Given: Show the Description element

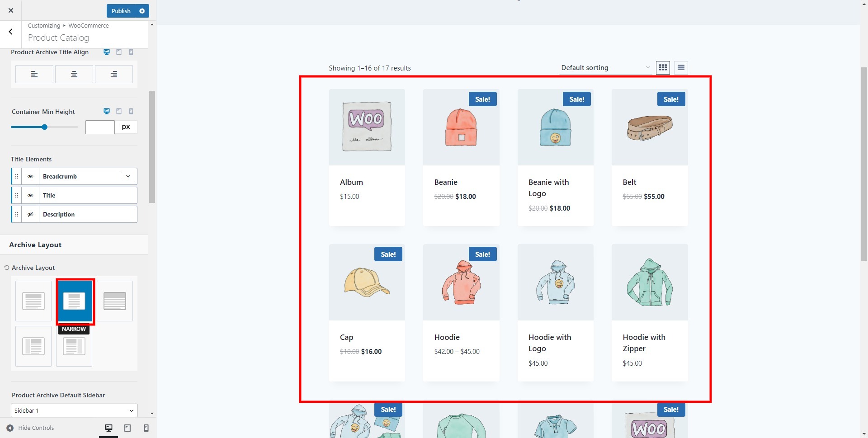Looking at the screenshot, I should pyautogui.click(x=30, y=214).
